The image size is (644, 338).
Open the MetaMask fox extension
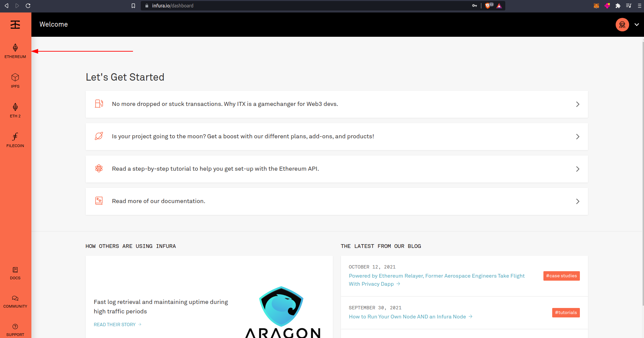click(596, 6)
